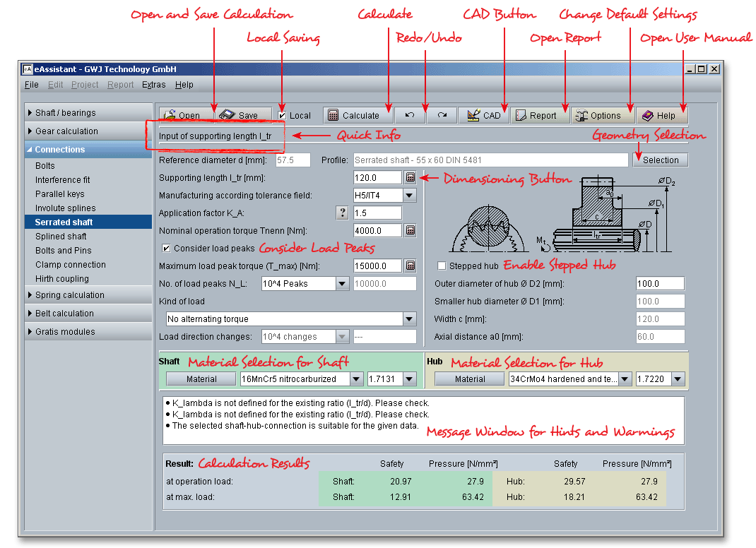This screenshot has width=756, height=548.
Task: Open the kind of load dropdown
Action: tap(409, 318)
